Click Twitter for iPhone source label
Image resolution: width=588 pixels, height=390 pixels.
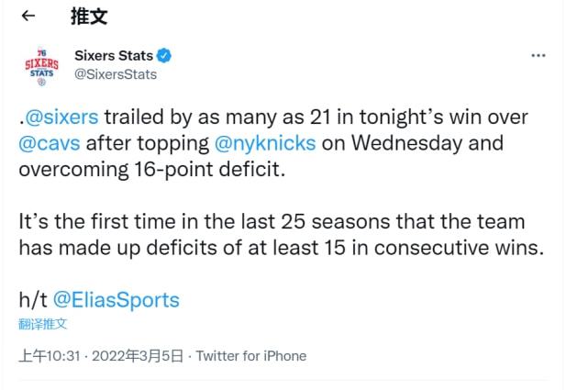pos(251,356)
